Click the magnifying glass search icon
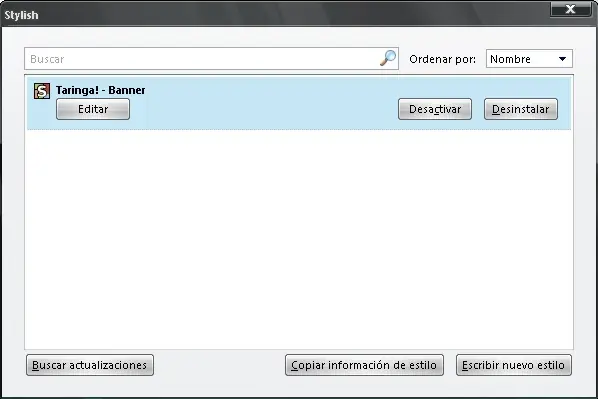 (388, 58)
